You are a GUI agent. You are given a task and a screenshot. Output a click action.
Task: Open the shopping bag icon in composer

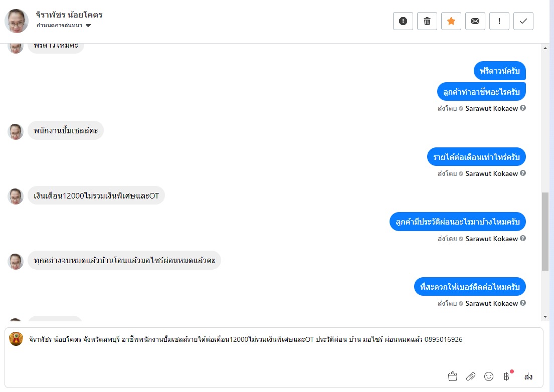click(x=452, y=376)
